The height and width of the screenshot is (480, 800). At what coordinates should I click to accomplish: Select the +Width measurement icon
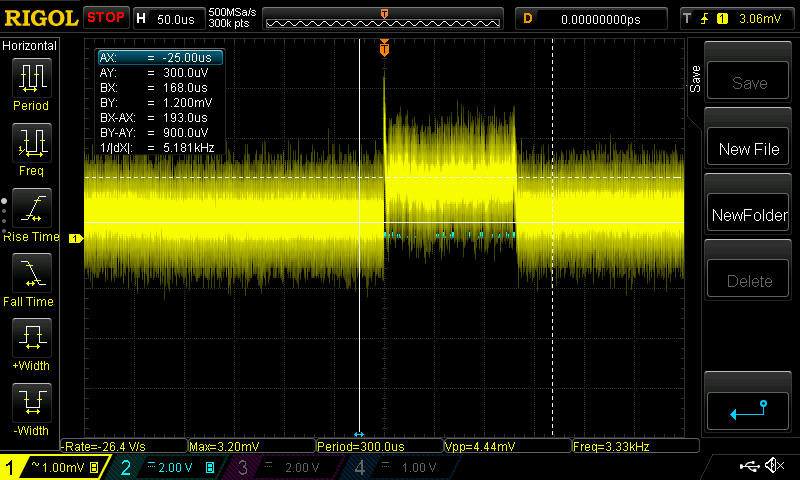[32, 337]
